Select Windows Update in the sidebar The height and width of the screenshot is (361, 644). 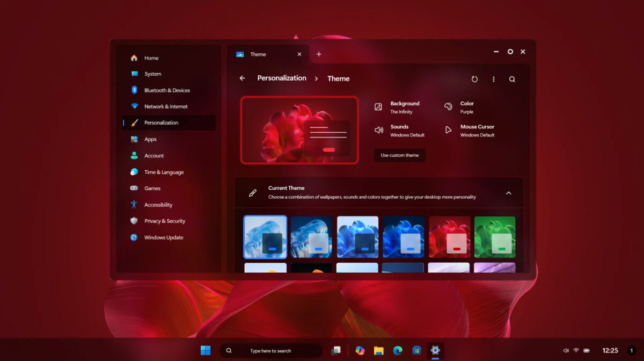(163, 237)
